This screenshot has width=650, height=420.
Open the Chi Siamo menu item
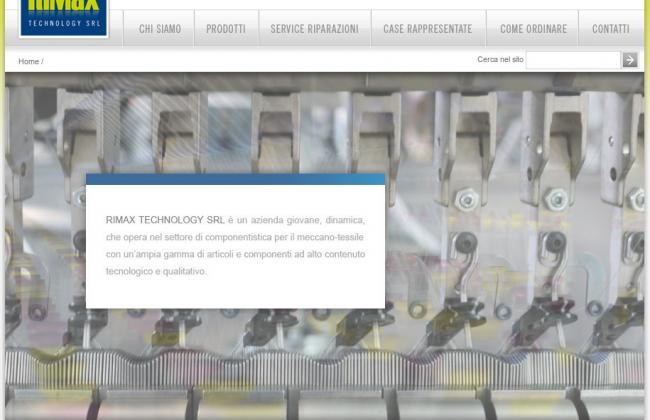point(160,29)
